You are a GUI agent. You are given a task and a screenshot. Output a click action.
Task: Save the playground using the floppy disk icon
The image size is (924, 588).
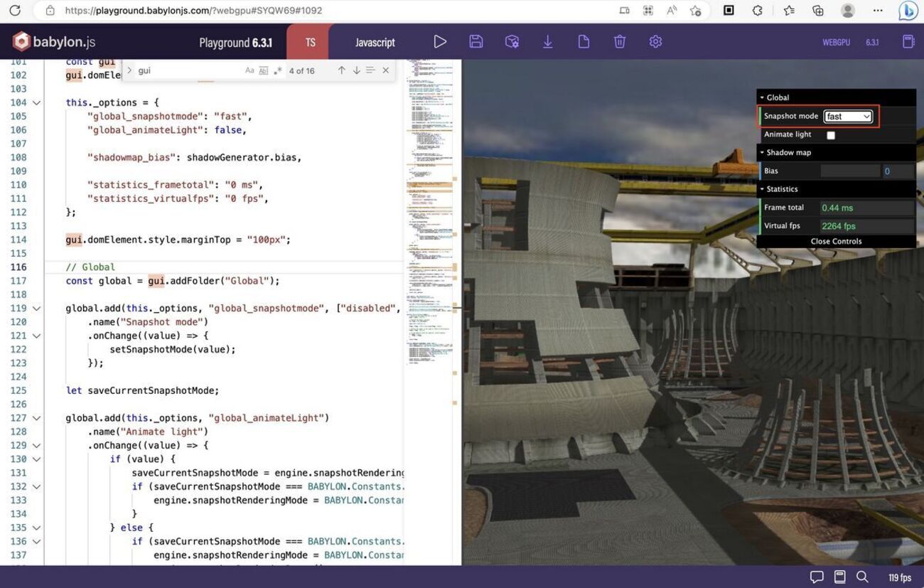476,41
